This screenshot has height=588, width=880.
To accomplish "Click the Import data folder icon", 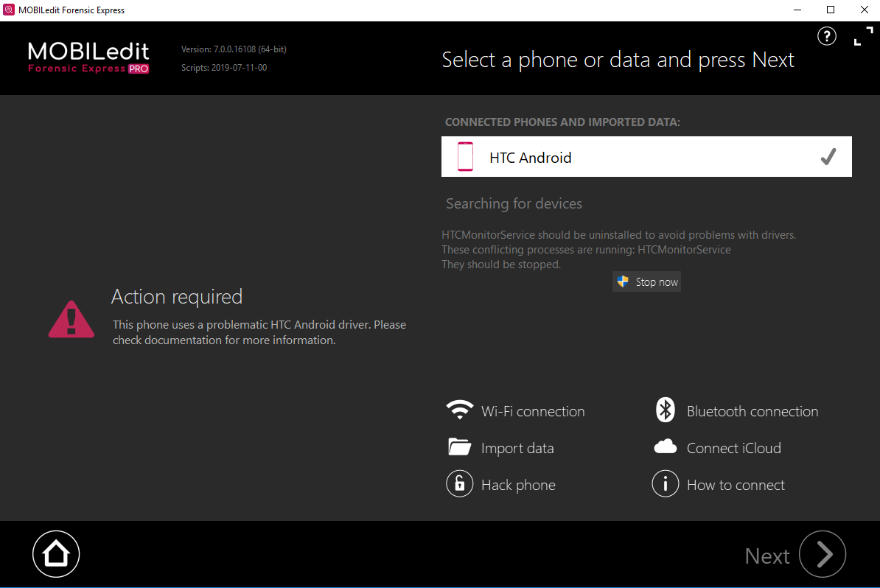I will 459,447.
